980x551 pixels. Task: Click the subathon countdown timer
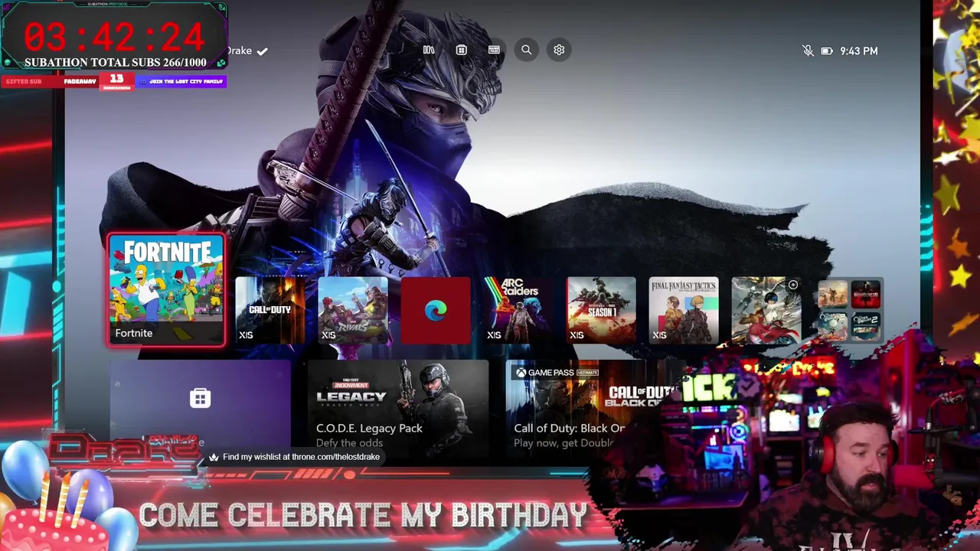coord(113,37)
